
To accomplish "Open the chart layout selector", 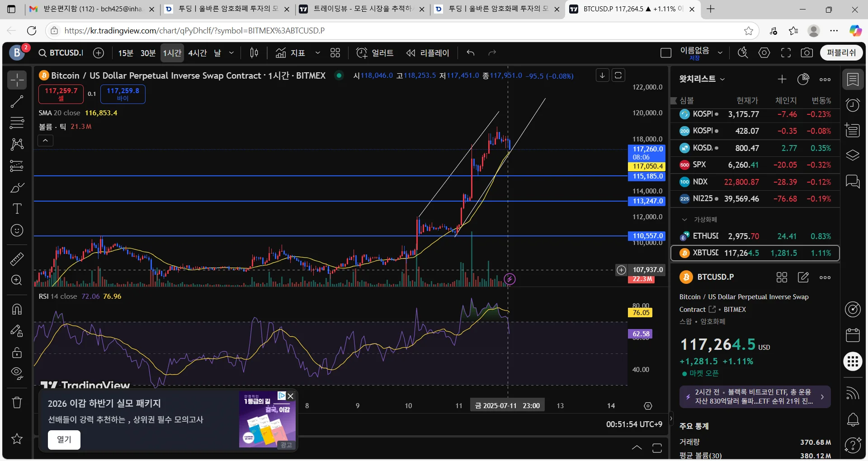I will [666, 53].
